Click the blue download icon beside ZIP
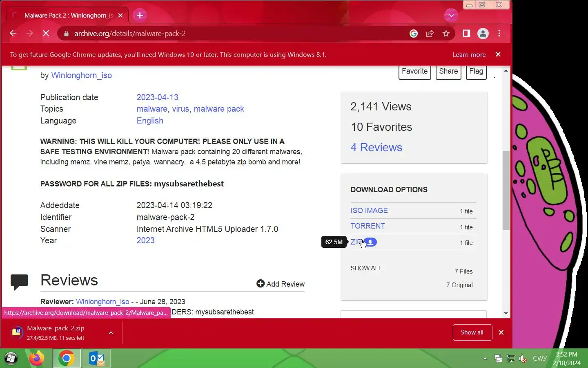The image size is (588, 368). click(x=370, y=242)
